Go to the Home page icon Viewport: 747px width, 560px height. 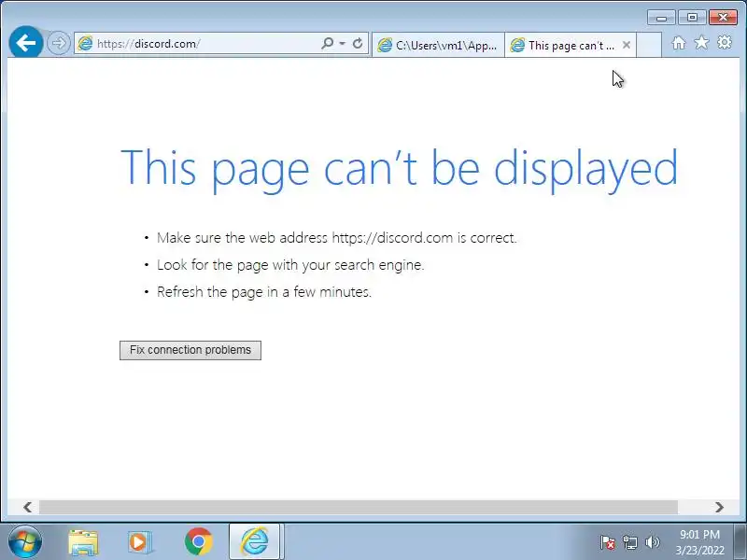point(679,43)
